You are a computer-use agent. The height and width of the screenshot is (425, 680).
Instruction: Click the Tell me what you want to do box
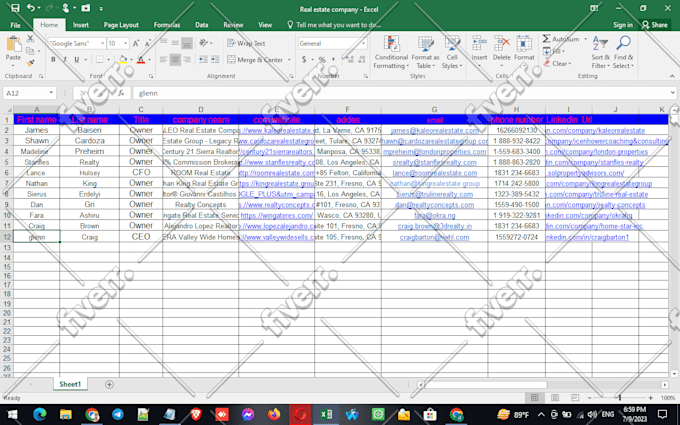point(334,25)
